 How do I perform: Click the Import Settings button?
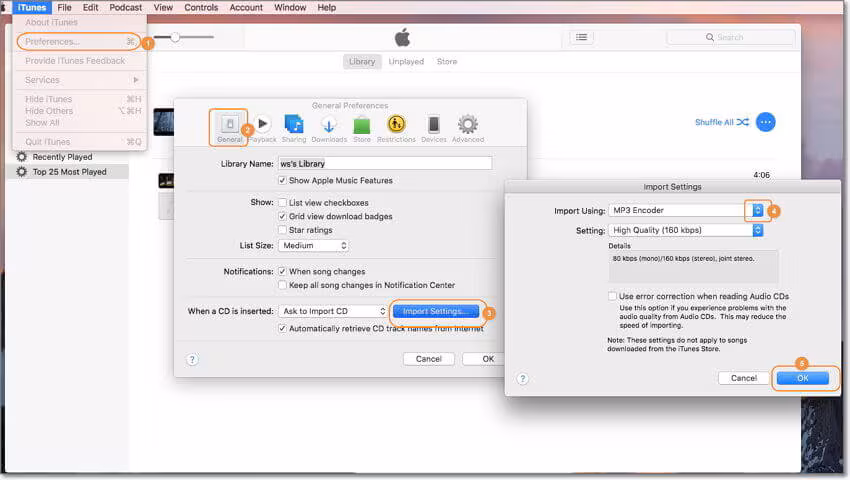[x=436, y=311]
